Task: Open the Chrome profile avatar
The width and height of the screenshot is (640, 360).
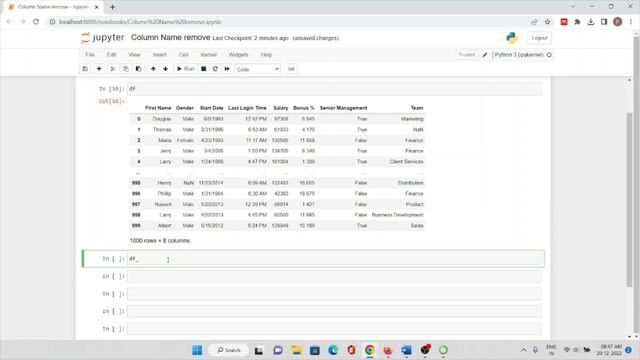Action: click(x=618, y=22)
